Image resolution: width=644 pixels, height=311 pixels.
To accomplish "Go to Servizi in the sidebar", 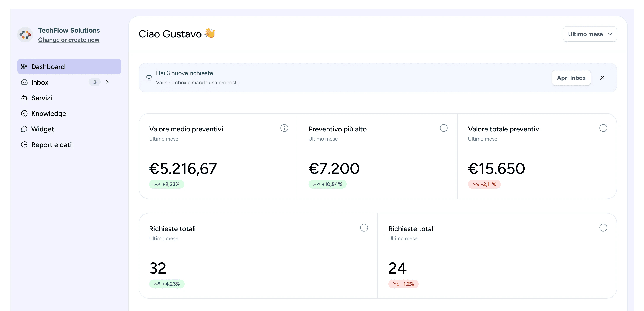I will [x=42, y=98].
